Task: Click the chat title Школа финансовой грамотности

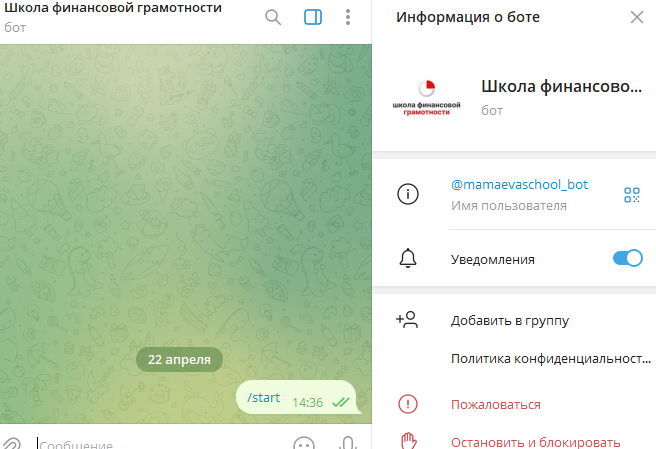Action: [113, 8]
